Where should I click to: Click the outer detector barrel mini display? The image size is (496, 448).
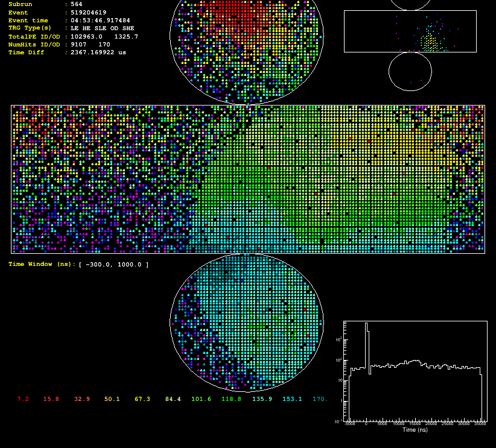pos(410,31)
